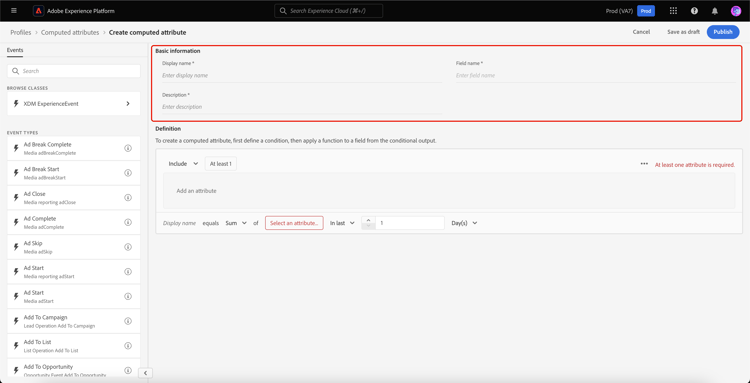Image resolution: width=750 pixels, height=383 pixels.
Task: Focus the Search Experience Cloud box
Action: coord(328,11)
